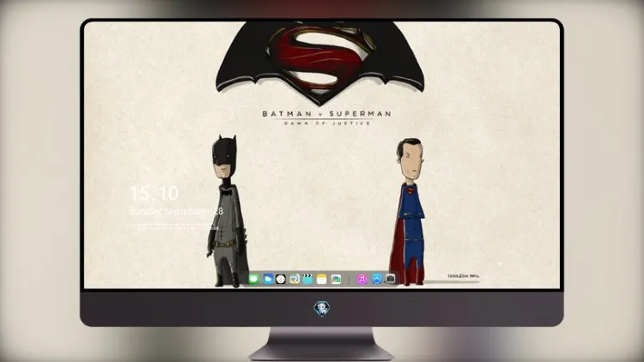Open the Clock app in dock
This screenshot has height=362, width=644.
[281, 279]
